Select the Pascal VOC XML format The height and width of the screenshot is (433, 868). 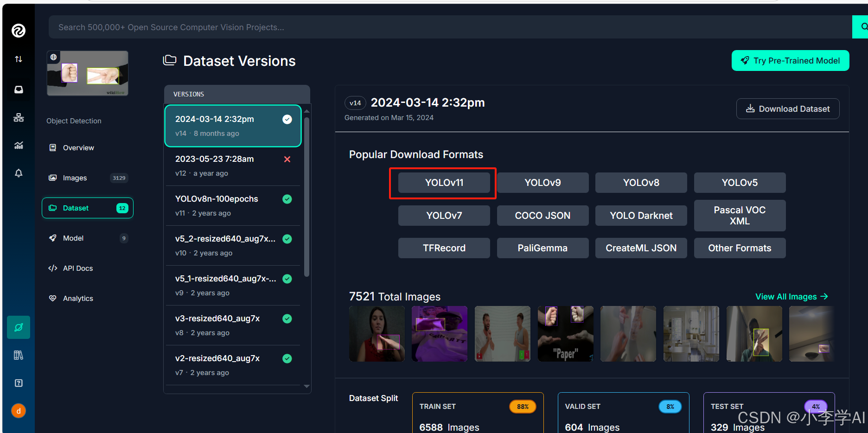tap(740, 216)
